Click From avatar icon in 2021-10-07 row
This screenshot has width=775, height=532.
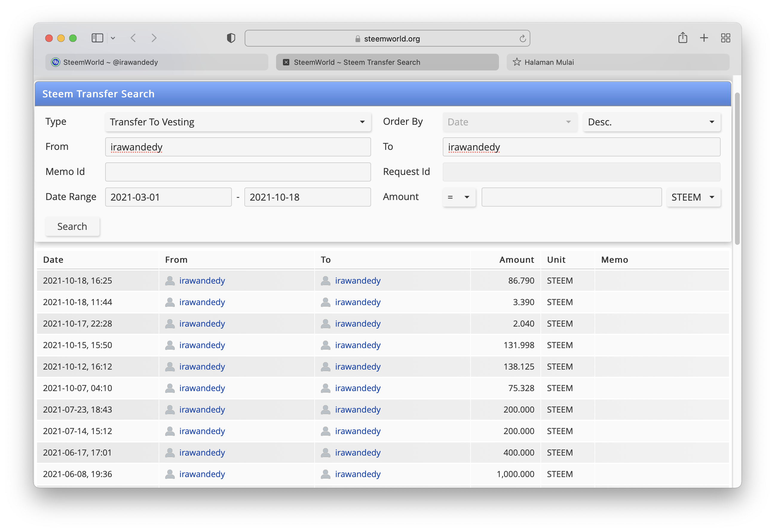[x=170, y=388]
